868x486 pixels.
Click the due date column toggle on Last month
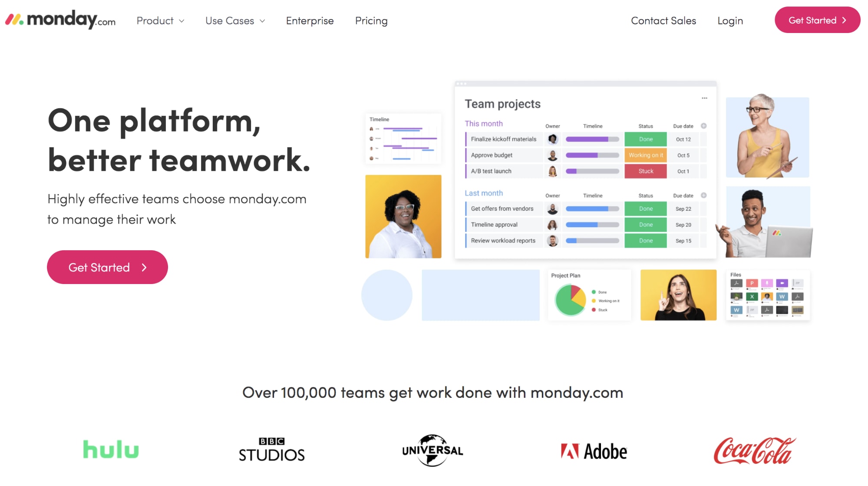[704, 195]
